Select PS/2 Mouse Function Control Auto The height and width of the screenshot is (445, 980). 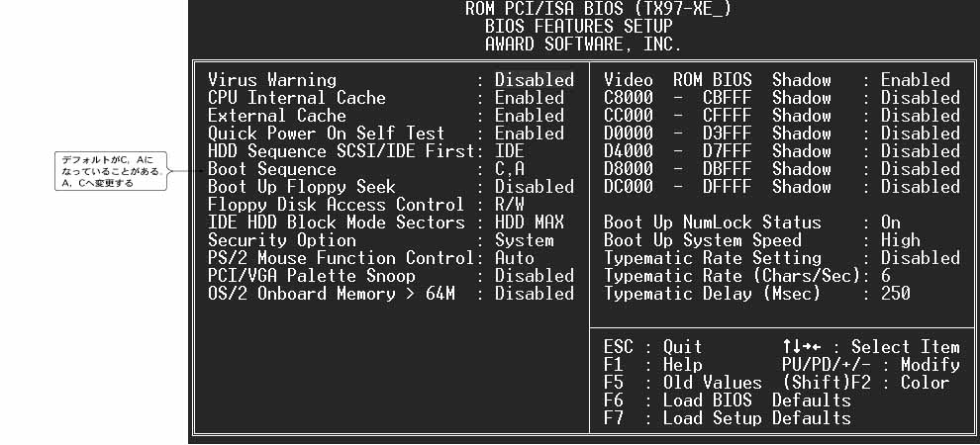coord(514,258)
